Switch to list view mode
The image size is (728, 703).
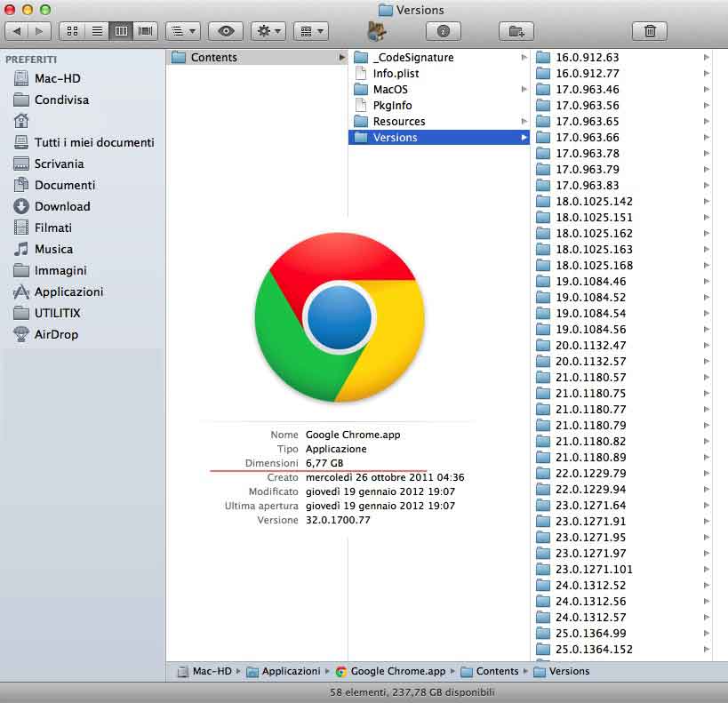(97, 31)
